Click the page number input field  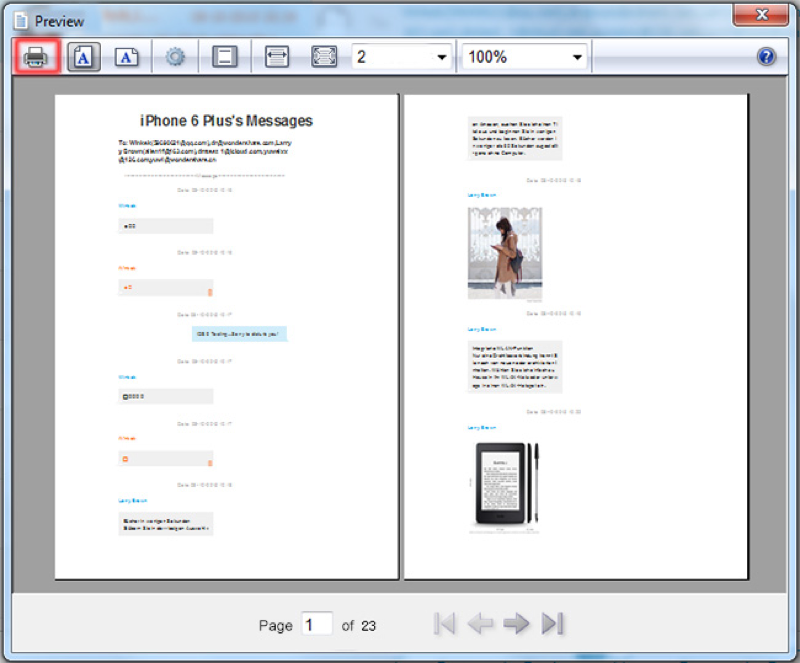coord(317,624)
